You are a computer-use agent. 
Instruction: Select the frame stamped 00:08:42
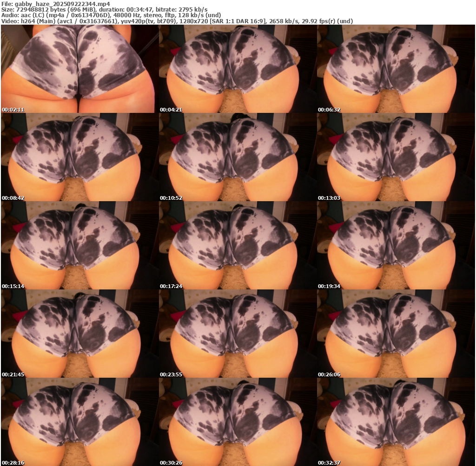coord(79,157)
